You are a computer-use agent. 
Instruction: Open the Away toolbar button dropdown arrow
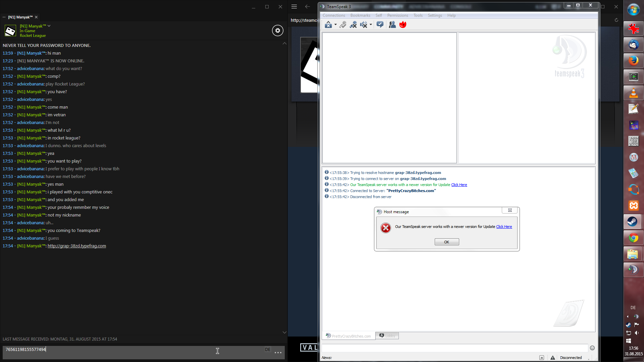pyautogui.click(x=335, y=24)
